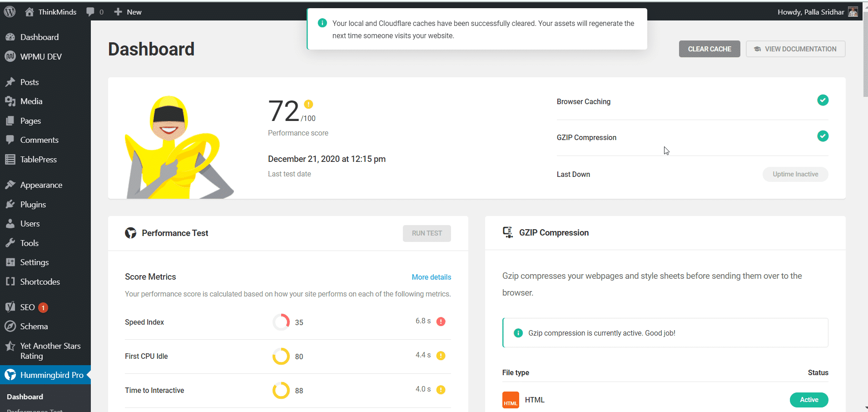Click the yellow performance score warning icon

[308, 104]
